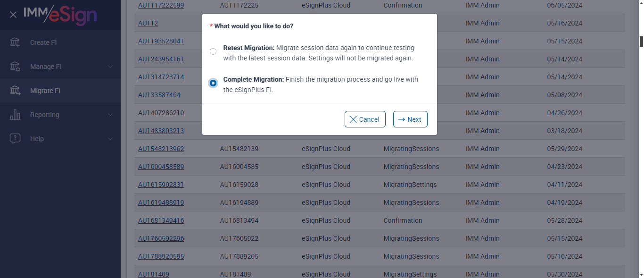Click the Migrate FI bank-arrow icon
The image size is (644, 278).
(15, 91)
